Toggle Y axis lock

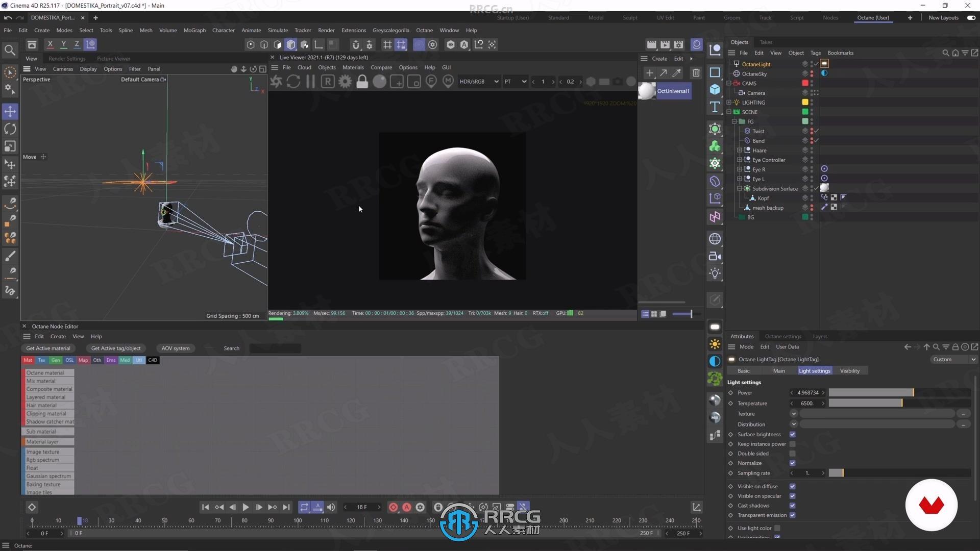pos(63,44)
